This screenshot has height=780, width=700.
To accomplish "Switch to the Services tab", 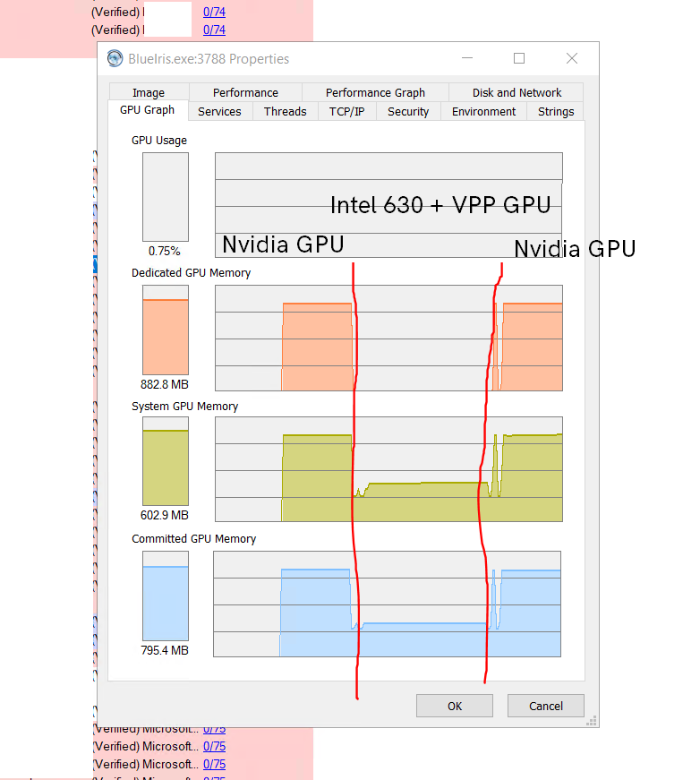I will 219,111.
